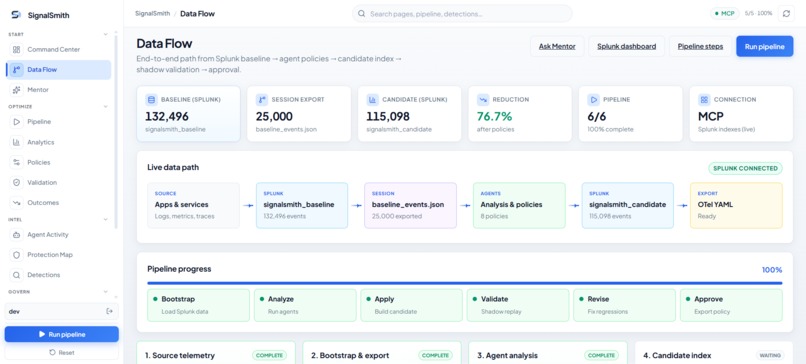This screenshot has height=364, width=806.
Task: Click the MCP status badge
Action: [724, 13]
